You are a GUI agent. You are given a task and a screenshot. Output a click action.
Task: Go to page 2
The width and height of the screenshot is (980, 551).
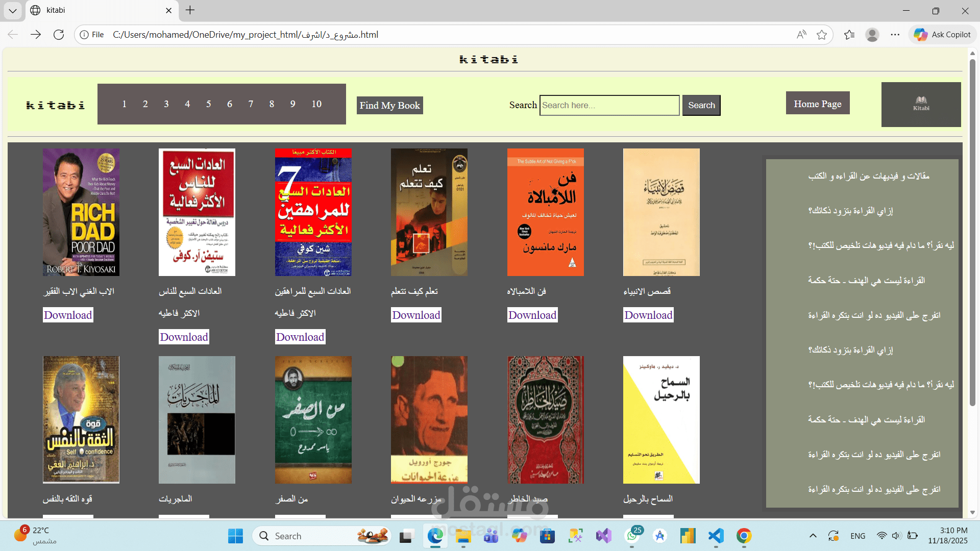[145, 104]
